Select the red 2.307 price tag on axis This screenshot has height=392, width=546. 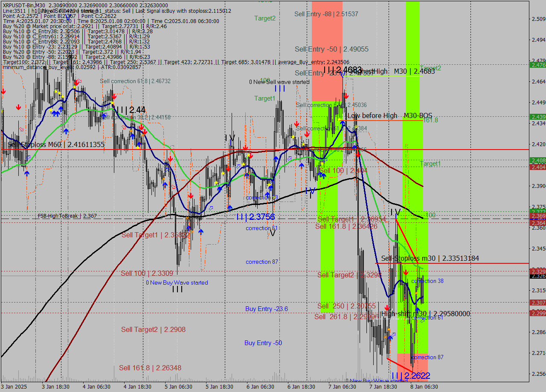tap(537, 303)
